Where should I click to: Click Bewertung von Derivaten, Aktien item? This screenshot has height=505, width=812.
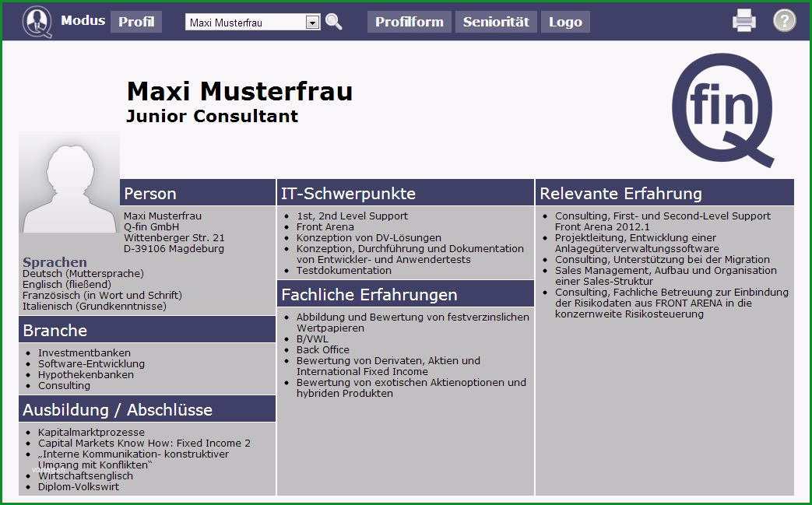(x=388, y=366)
